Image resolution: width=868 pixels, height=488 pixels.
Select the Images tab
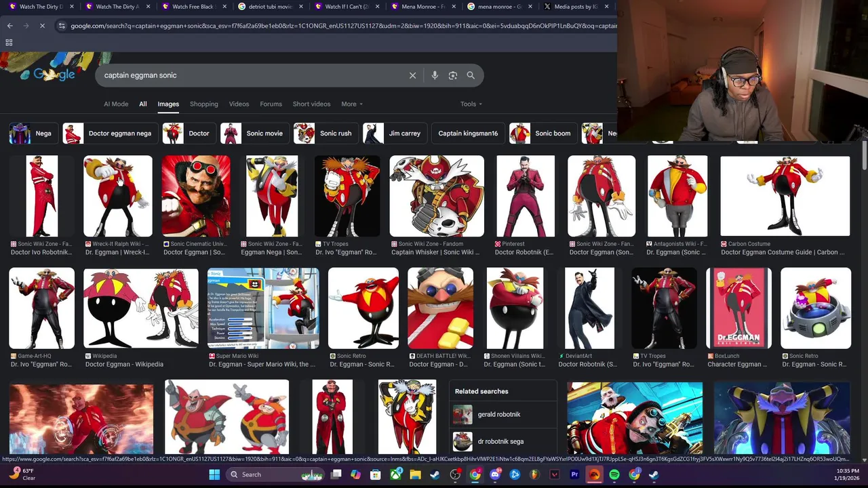(x=168, y=104)
